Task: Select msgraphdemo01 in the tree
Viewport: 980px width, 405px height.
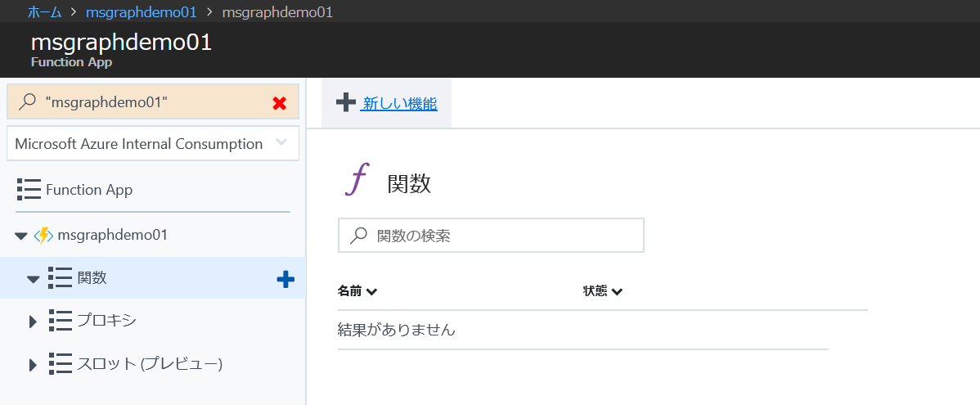Action: pyautogui.click(x=113, y=236)
